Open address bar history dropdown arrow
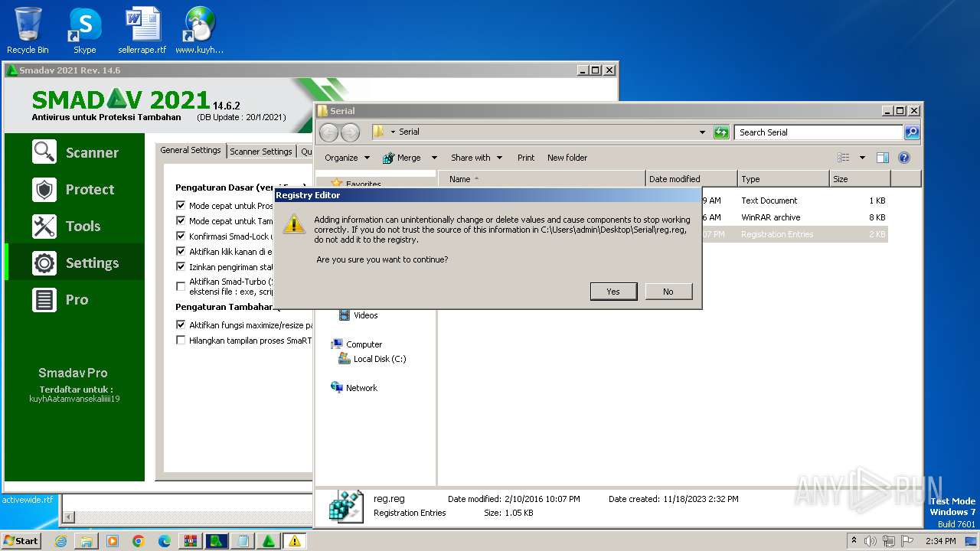This screenshot has width=980, height=551. [702, 132]
